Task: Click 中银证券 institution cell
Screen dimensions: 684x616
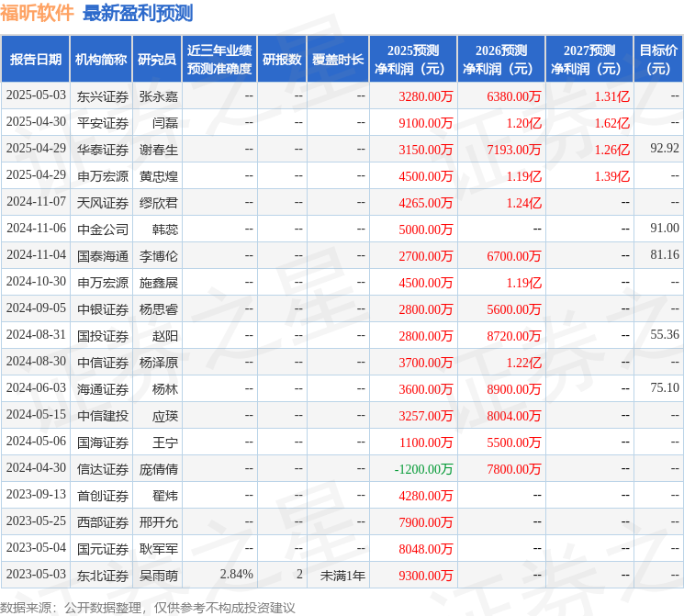Action: tap(103, 309)
